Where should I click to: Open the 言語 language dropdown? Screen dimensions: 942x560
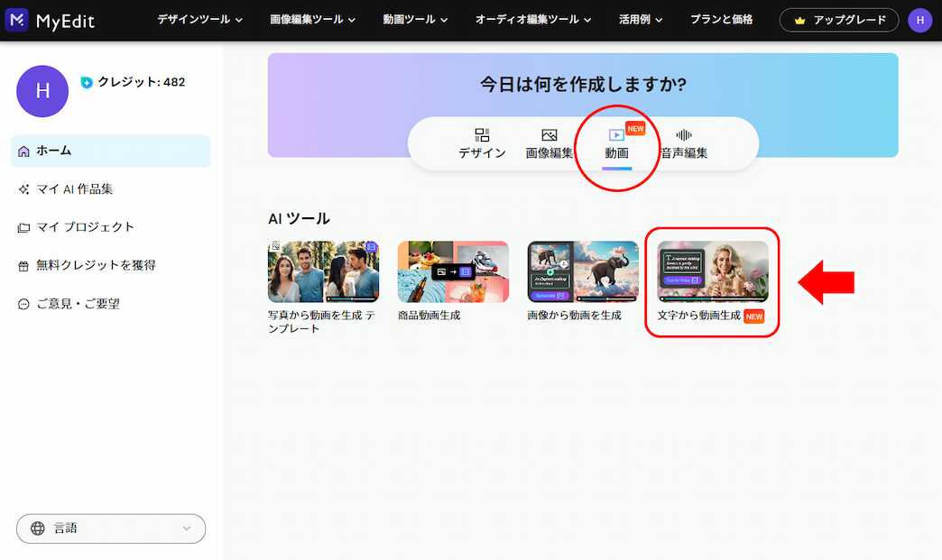111,528
